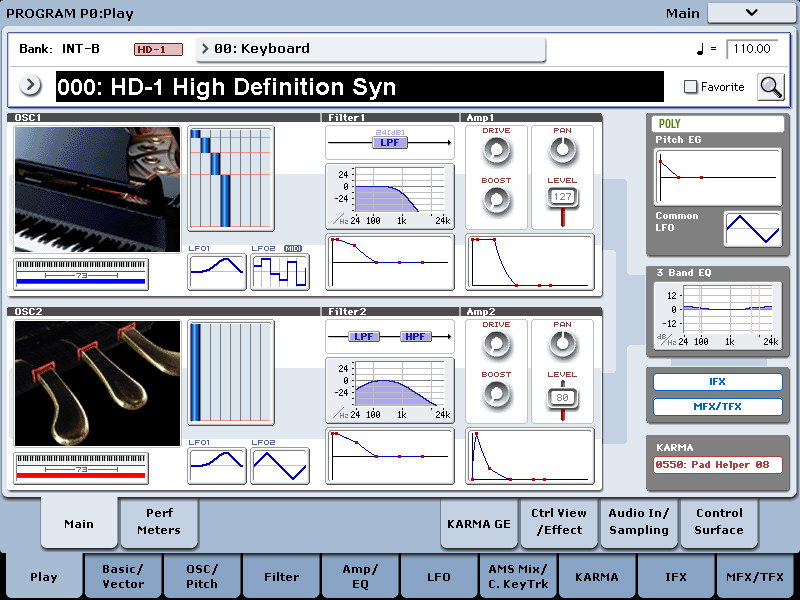Switch to the Perf Meters tab
Image resolution: width=800 pixels, height=600 pixels.
159,522
